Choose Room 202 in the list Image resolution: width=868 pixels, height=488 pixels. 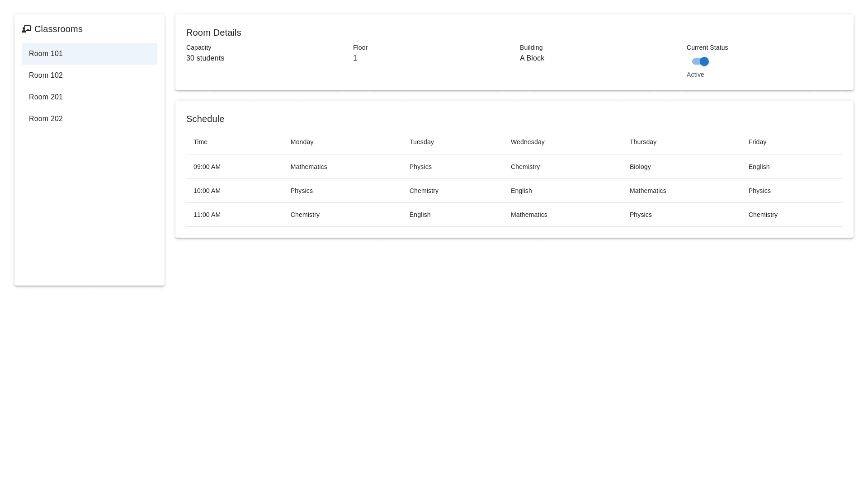89,119
